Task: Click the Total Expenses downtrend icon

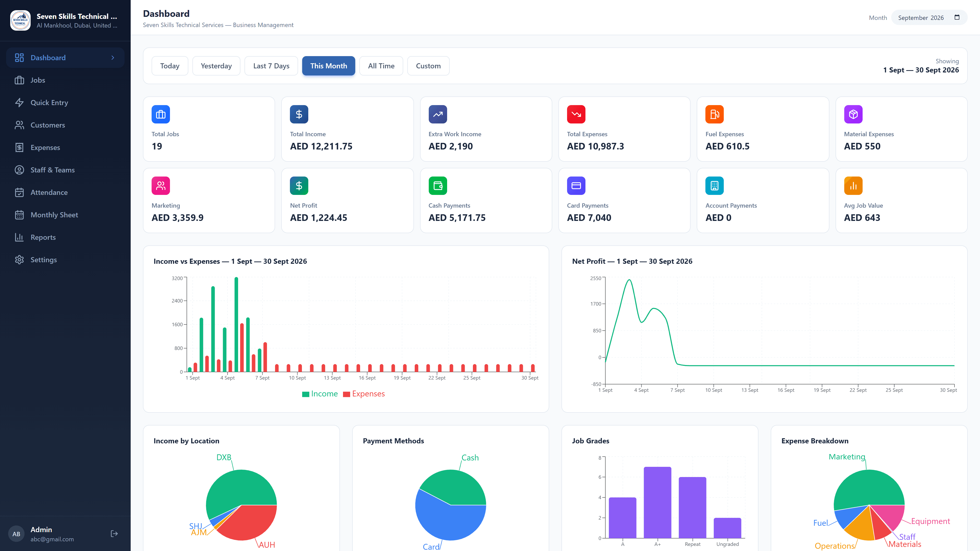Action: (576, 114)
